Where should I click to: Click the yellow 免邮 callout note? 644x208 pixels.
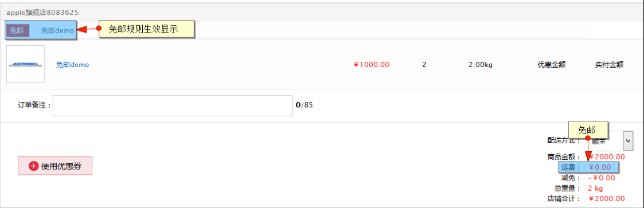click(x=587, y=130)
